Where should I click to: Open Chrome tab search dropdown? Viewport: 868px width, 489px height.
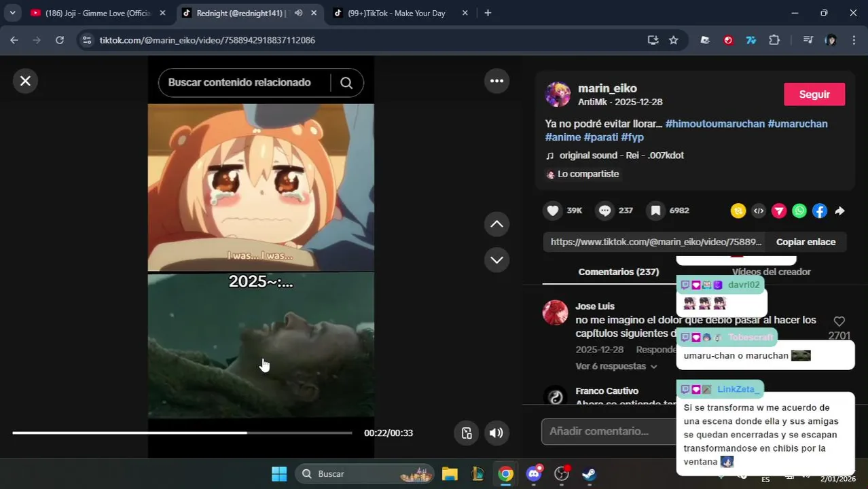pos(12,13)
